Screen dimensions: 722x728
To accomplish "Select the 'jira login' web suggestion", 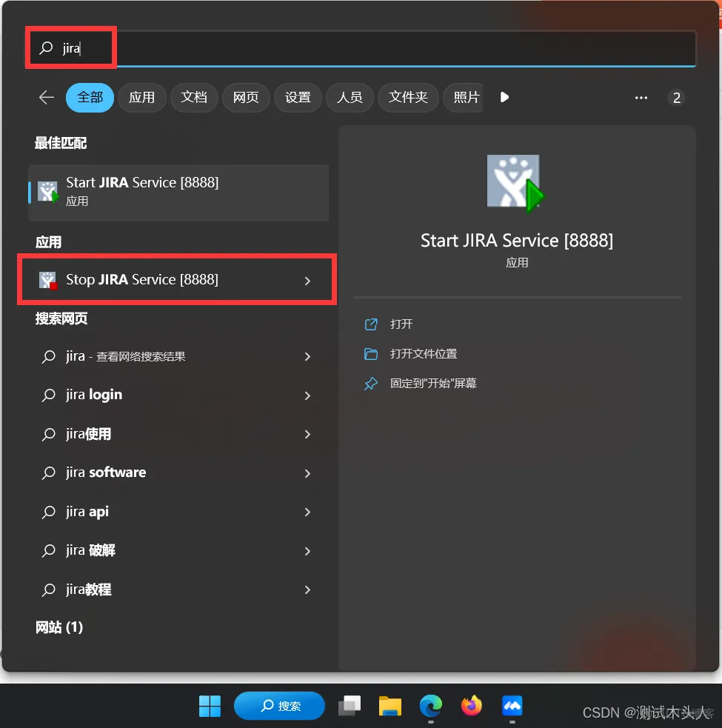I will click(x=178, y=395).
